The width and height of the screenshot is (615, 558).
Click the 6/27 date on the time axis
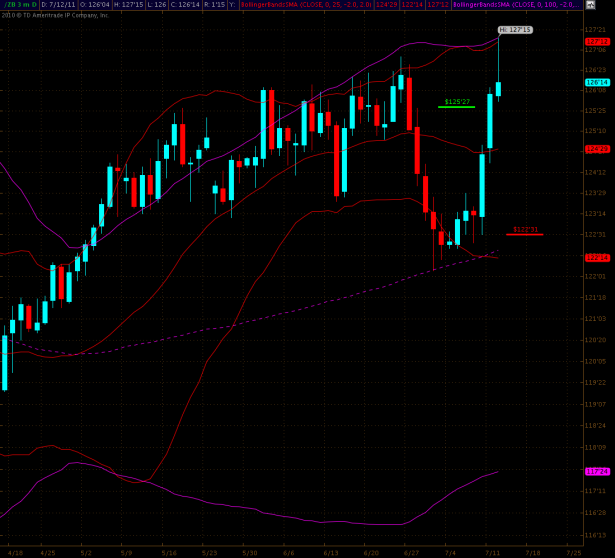[x=411, y=551]
